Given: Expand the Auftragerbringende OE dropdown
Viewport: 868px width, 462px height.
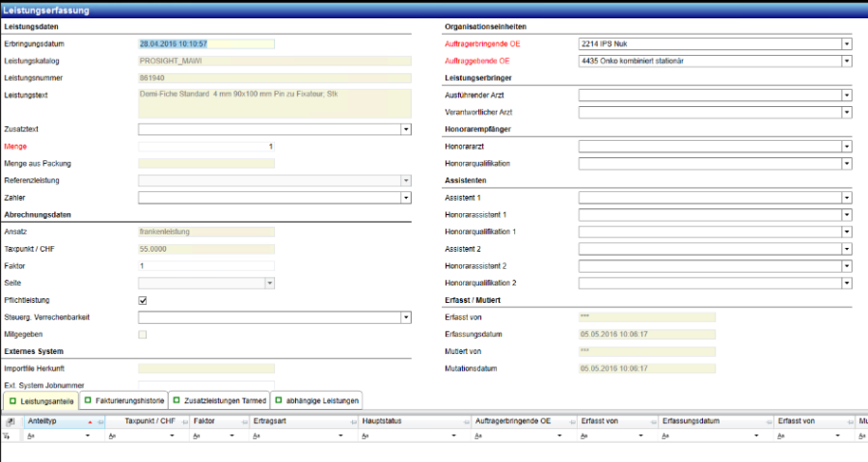Looking at the screenshot, I should (846, 44).
